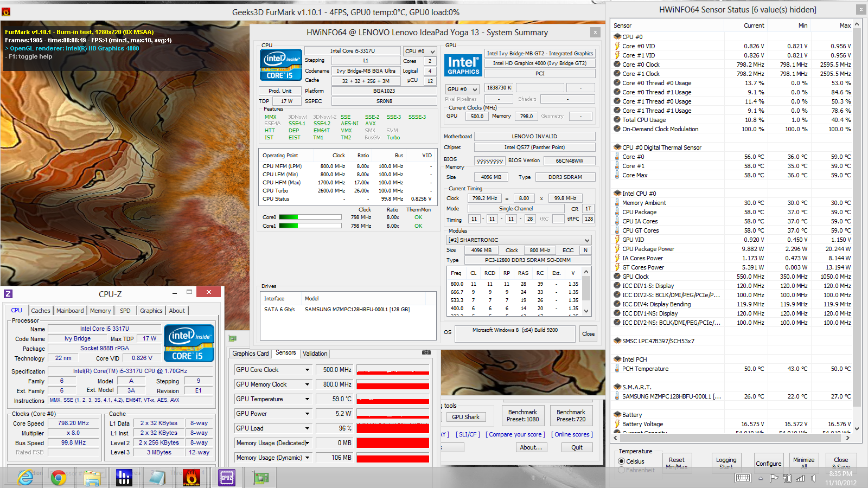868x488 pixels.
Task: Open the Notepad taskbar icon
Action: tap(157, 477)
